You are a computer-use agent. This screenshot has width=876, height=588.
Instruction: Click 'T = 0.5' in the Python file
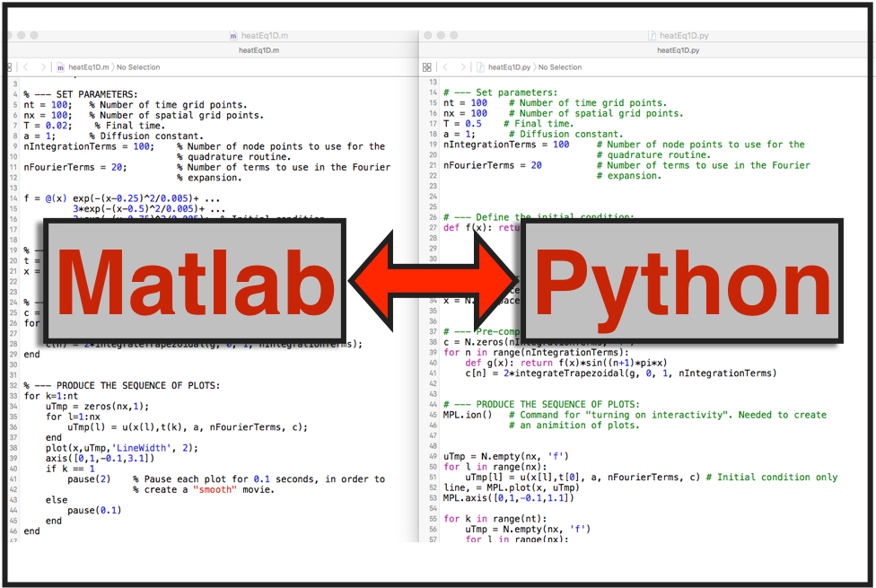click(x=462, y=124)
